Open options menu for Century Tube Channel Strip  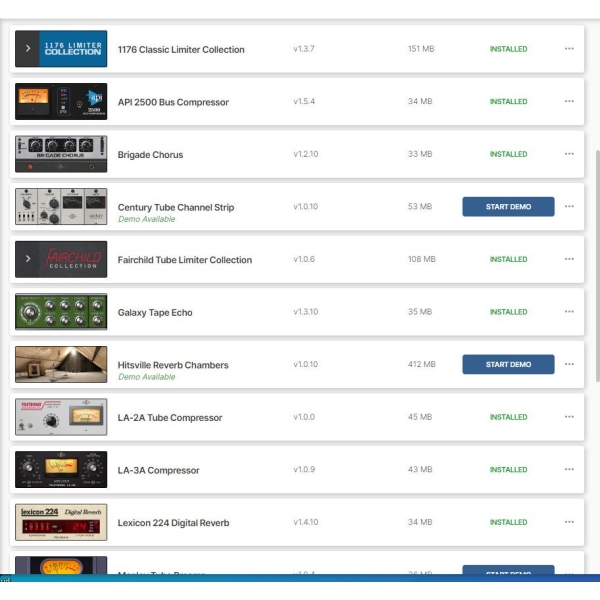[x=569, y=206]
